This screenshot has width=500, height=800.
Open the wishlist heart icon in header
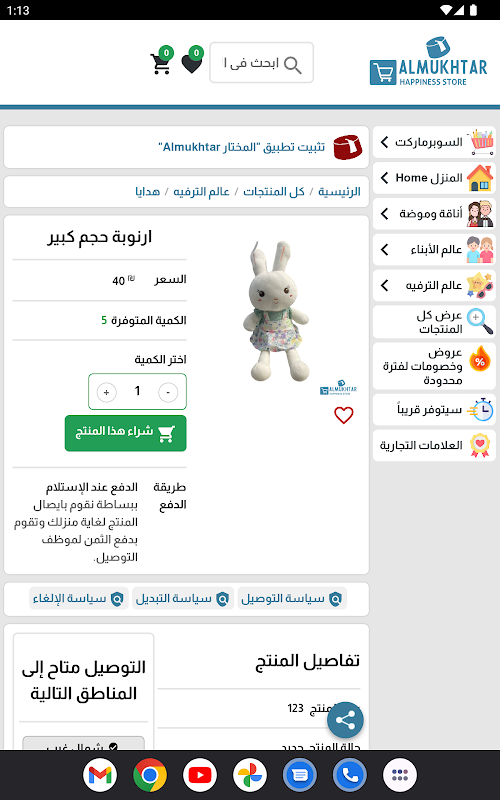tap(192, 62)
